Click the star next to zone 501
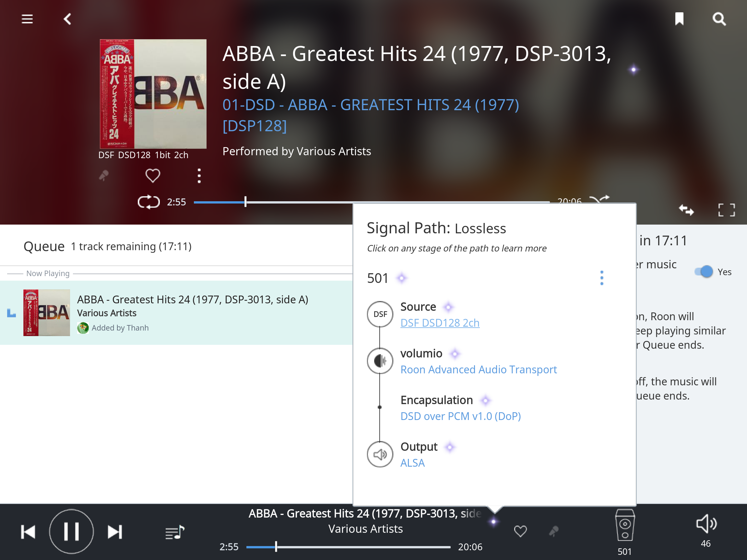The height and width of the screenshot is (560, 747). [401, 278]
